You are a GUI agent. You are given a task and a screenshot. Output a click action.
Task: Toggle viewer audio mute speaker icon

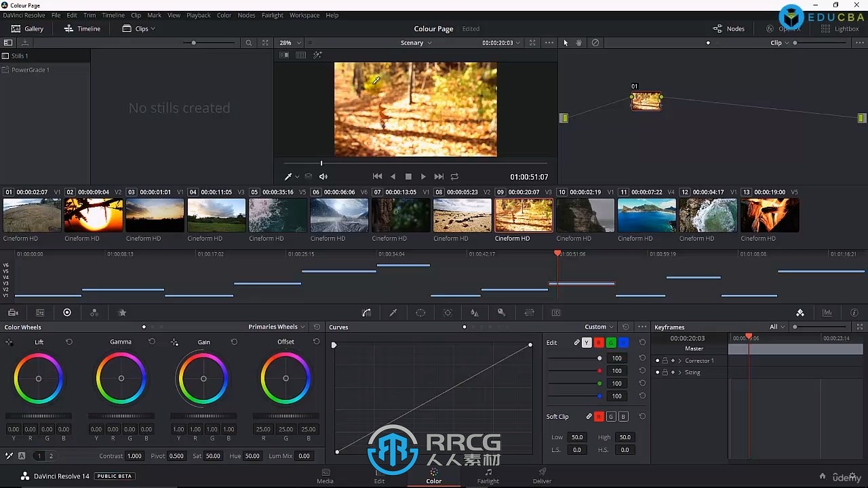[x=323, y=176]
